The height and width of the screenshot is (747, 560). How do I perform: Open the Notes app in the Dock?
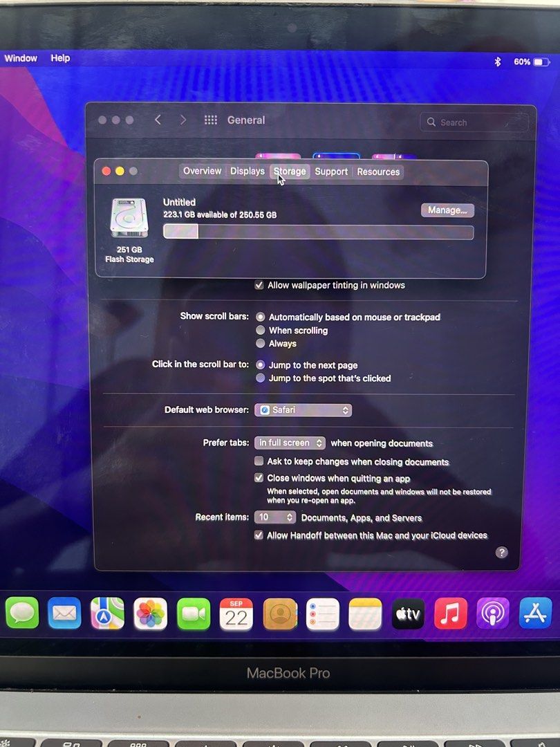click(365, 614)
